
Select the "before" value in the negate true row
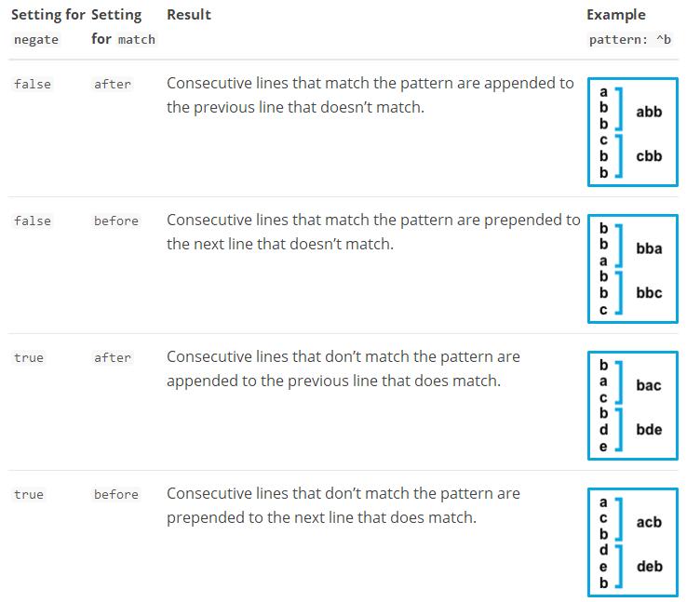tap(116, 495)
